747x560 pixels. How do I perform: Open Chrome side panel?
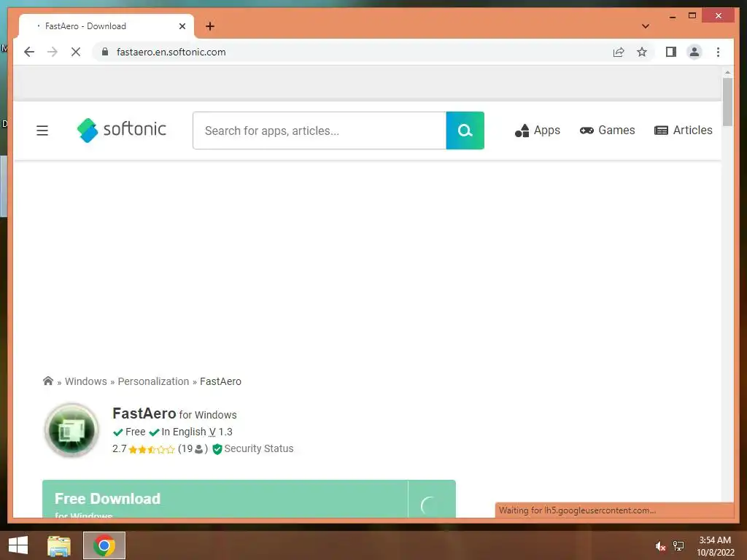point(671,52)
